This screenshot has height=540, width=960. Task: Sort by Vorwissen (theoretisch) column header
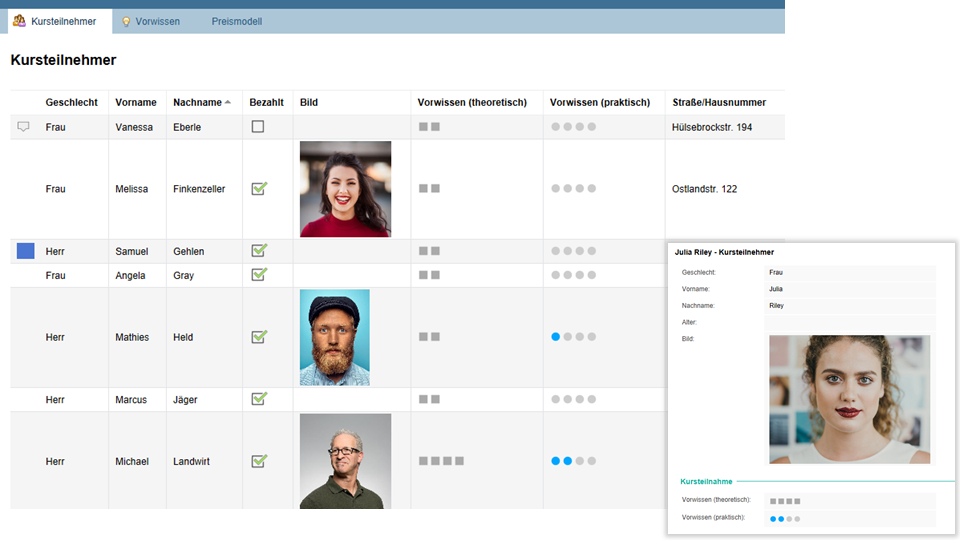pos(472,102)
